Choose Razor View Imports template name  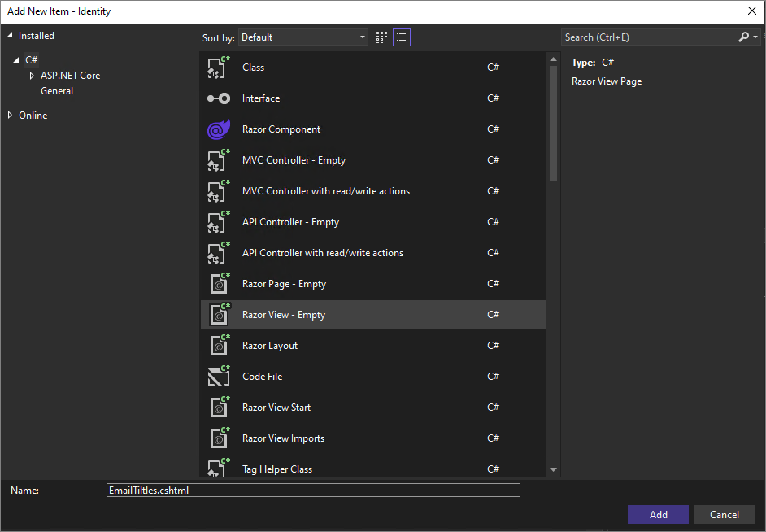coord(283,438)
